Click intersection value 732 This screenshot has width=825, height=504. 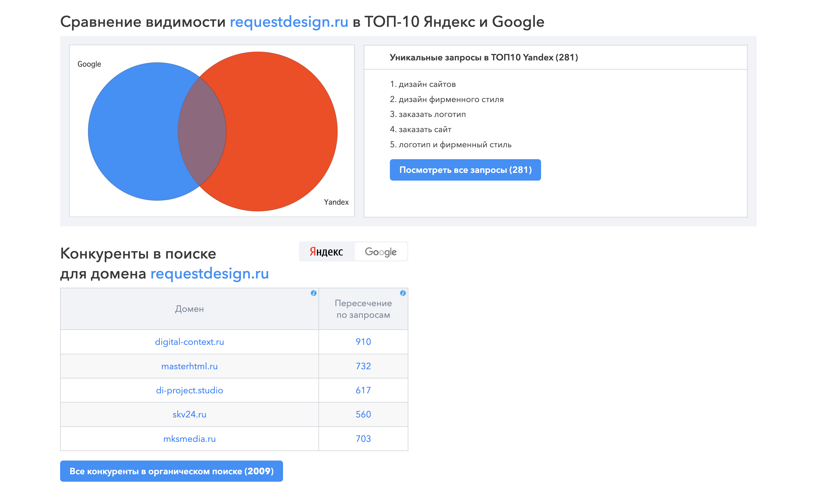(x=363, y=366)
